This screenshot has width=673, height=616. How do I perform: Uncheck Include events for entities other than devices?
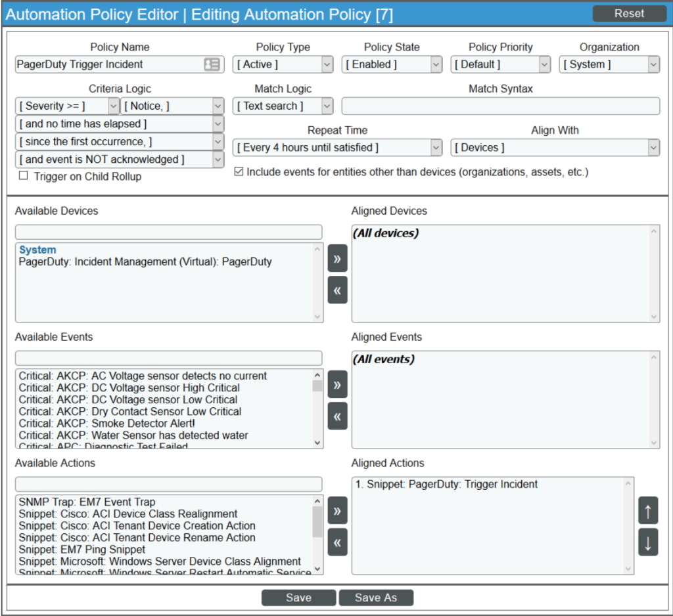[239, 172]
